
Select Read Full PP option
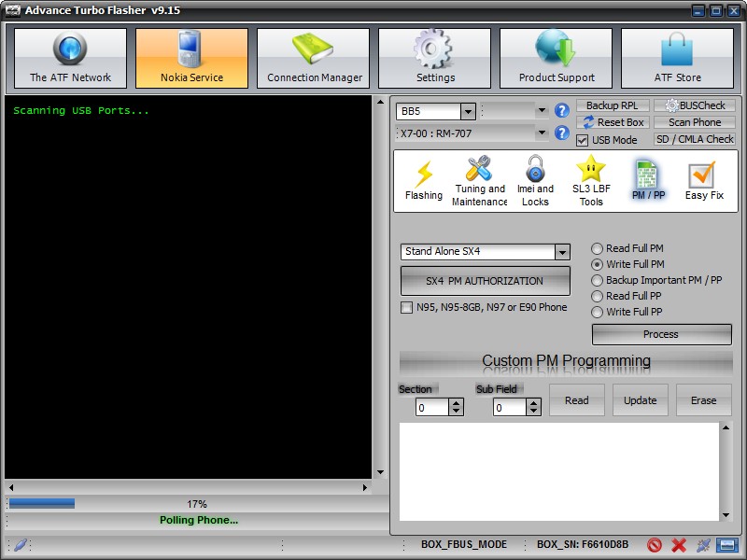point(597,296)
